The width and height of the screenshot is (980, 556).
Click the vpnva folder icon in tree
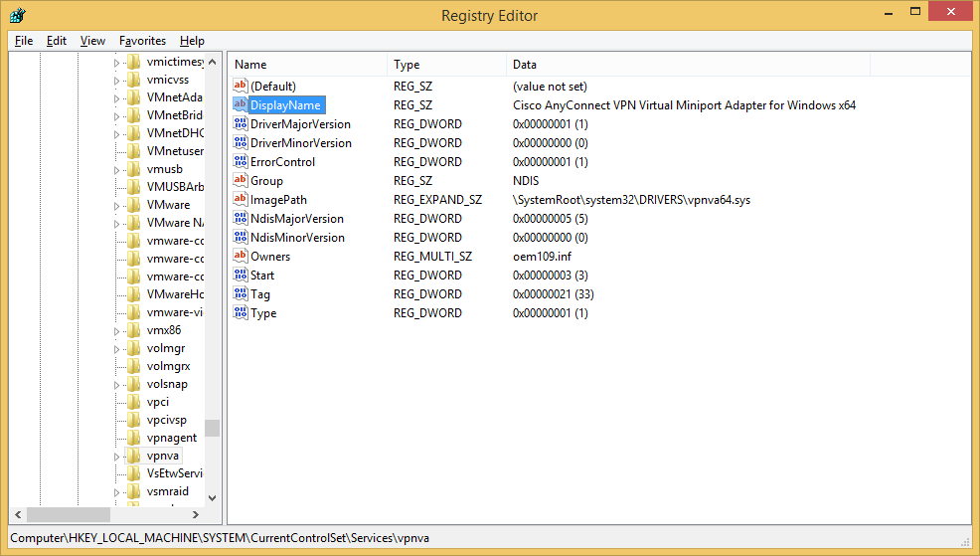133,456
